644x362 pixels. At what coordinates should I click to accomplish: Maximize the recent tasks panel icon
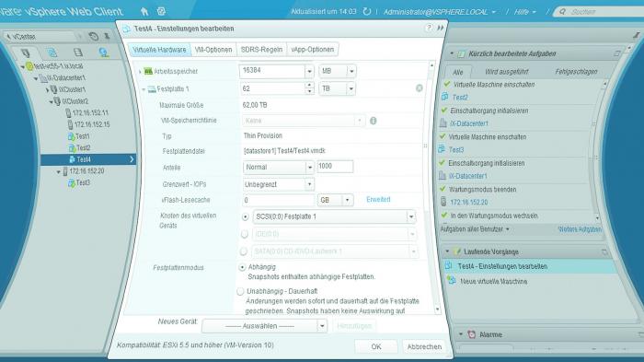coord(617,53)
